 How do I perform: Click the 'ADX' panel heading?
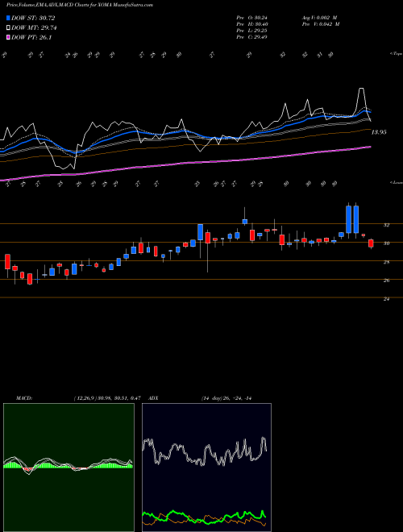(x=154, y=398)
